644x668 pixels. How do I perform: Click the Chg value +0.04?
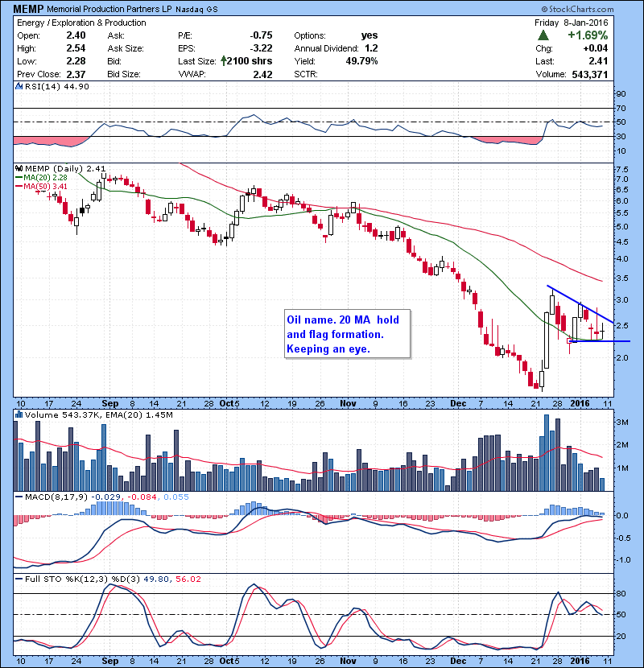(x=596, y=48)
